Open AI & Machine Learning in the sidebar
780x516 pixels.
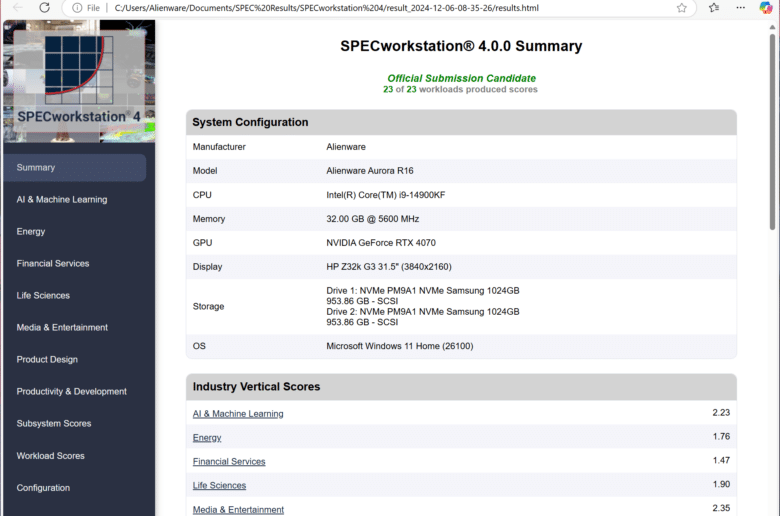point(62,200)
